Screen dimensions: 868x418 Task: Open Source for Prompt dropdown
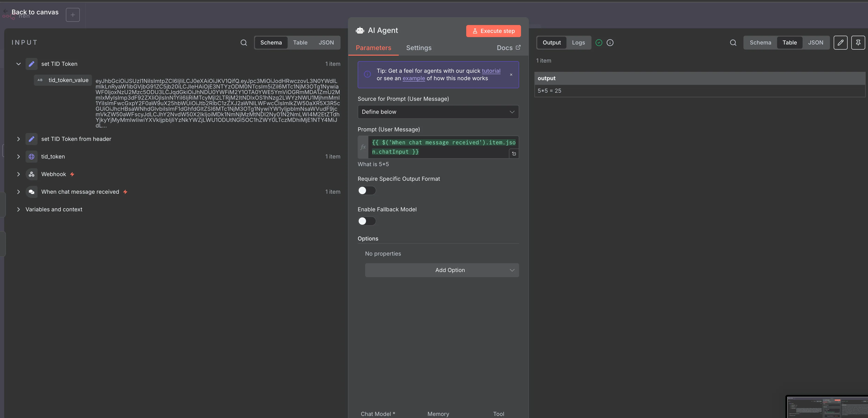438,112
